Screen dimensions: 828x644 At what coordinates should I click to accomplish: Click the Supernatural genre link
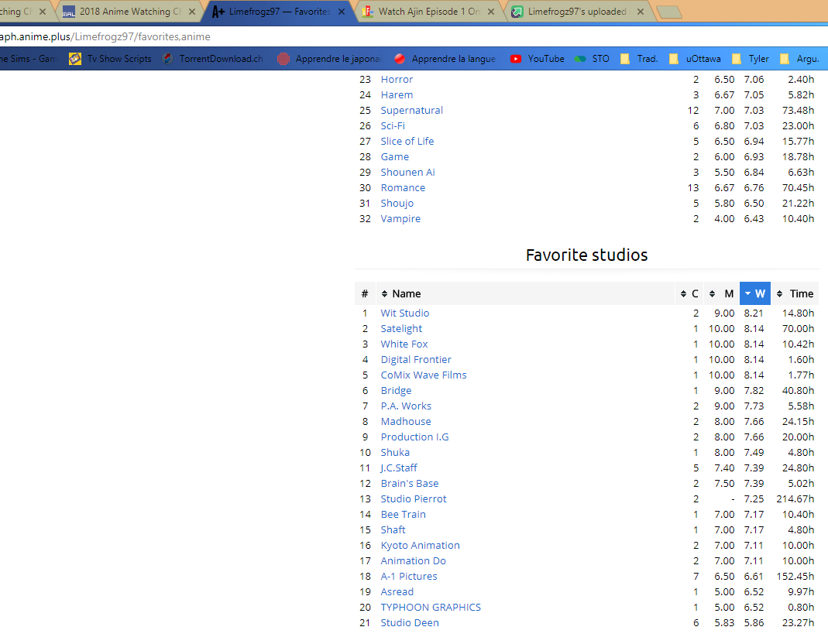pos(411,110)
